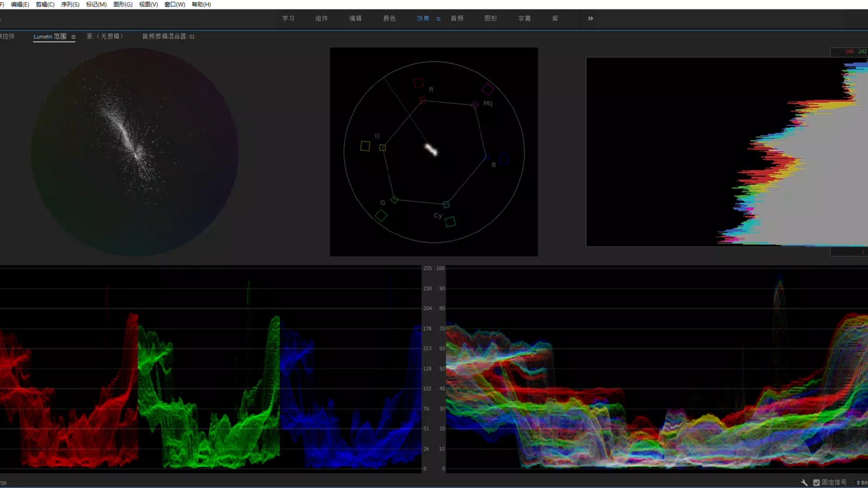Click the Mg target box on vectorscope
Screen dimensions: 868x488
tap(488, 89)
